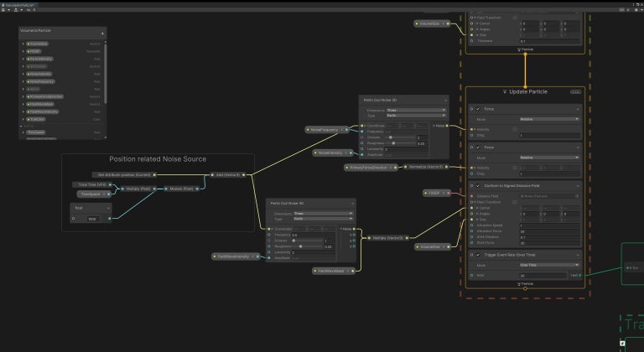Toggle checkbox of Force block fed by Normalize
This screenshot has height=352, width=644.
[x=478, y=147]
